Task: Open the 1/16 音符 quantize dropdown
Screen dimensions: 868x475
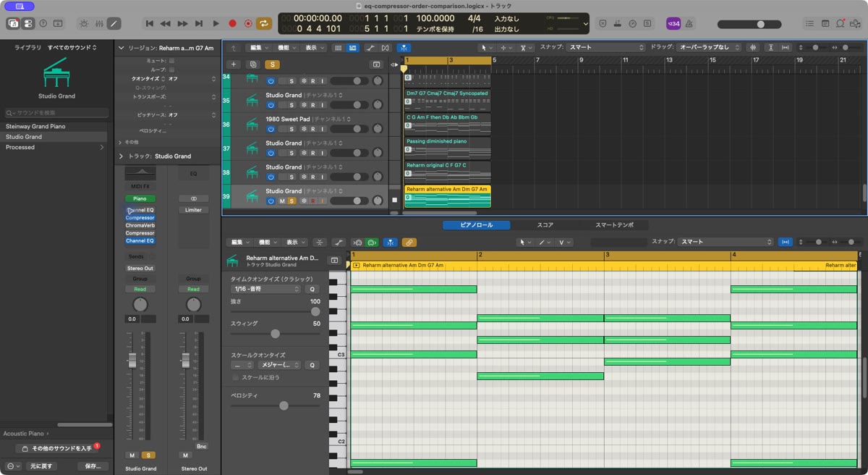Action: click(265, 289)
